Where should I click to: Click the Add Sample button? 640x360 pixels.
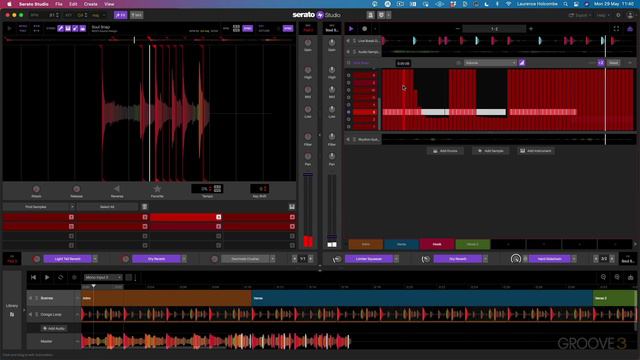click(491, 151)
